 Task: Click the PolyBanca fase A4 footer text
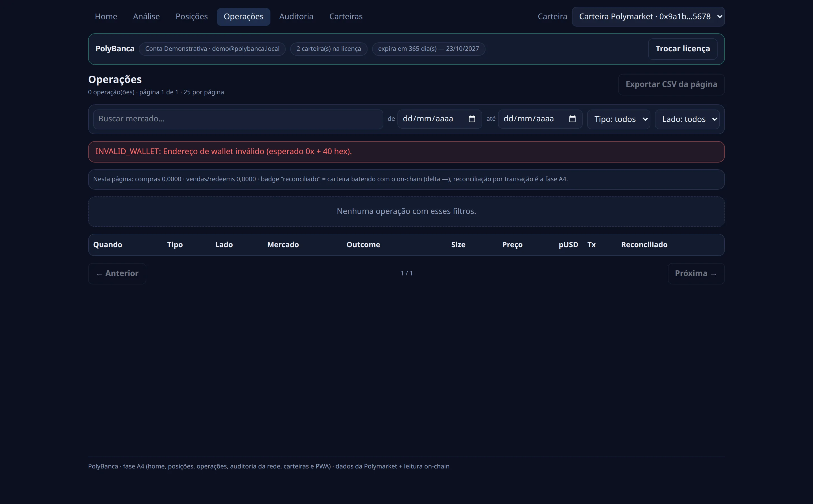point(268,466)
